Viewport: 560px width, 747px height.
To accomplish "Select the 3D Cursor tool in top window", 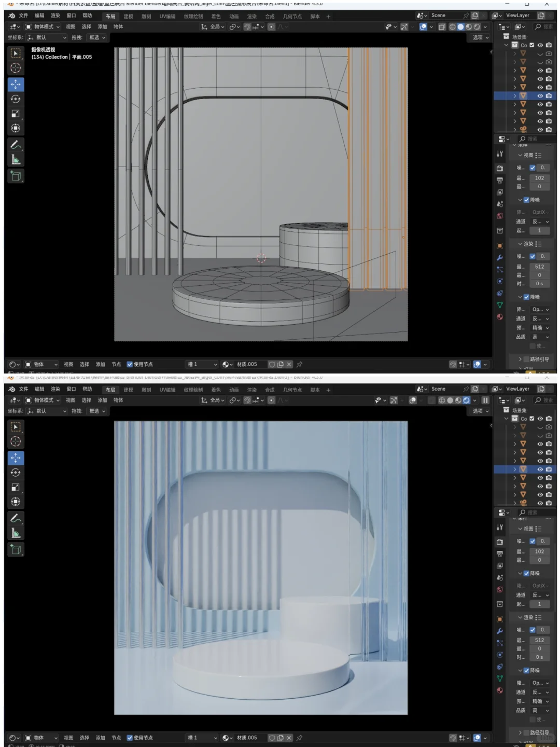I will 16,68.
